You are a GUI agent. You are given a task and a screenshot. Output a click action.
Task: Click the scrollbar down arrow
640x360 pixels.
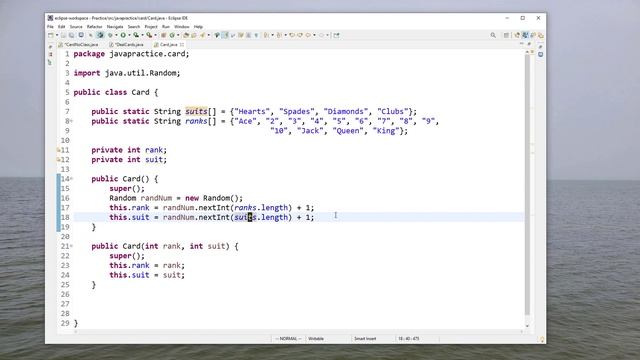coord(527,326)
